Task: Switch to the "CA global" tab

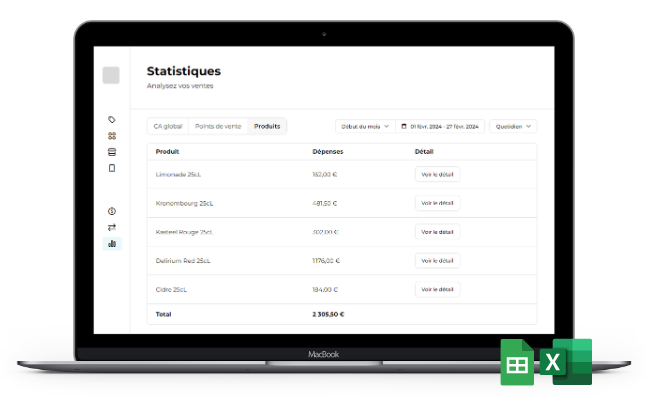Action: point(167,126)
